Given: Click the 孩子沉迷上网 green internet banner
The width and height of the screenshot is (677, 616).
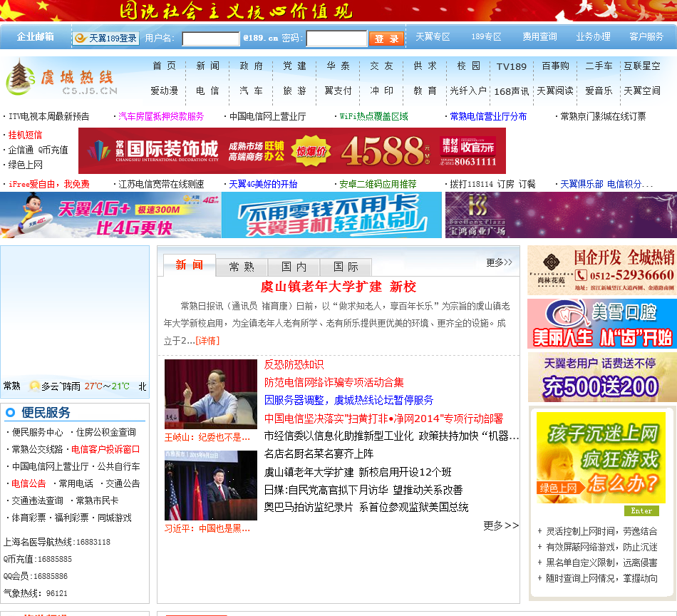Looking at the screenshot, I should coord(601,458).
